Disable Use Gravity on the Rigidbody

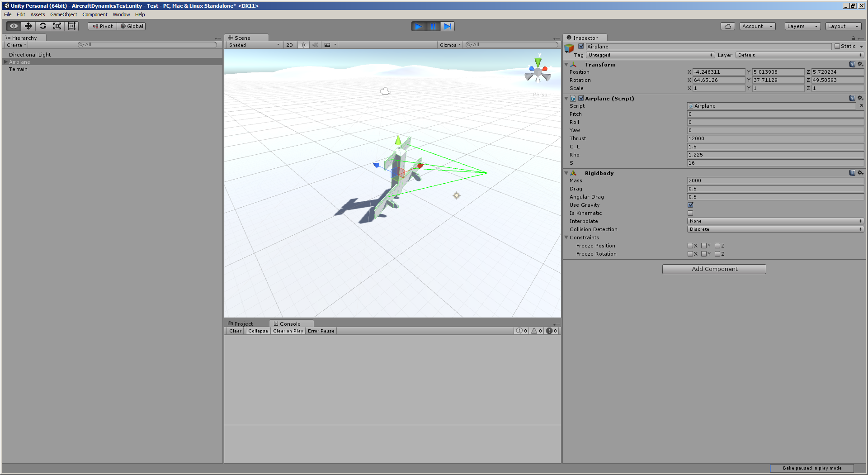[690, 205]
